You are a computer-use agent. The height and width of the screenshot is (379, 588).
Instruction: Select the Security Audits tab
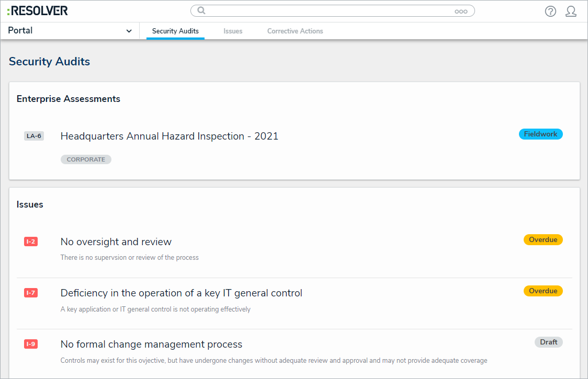click(175, 31)
